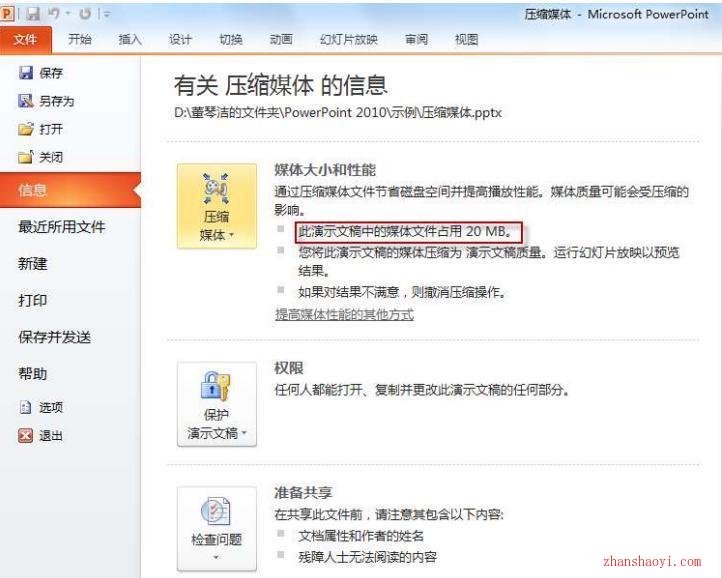Click the PowerPoint application icon in title bar
Image resolution: width=722 pixels, height=578 pixels.
[x=7, y=14]
